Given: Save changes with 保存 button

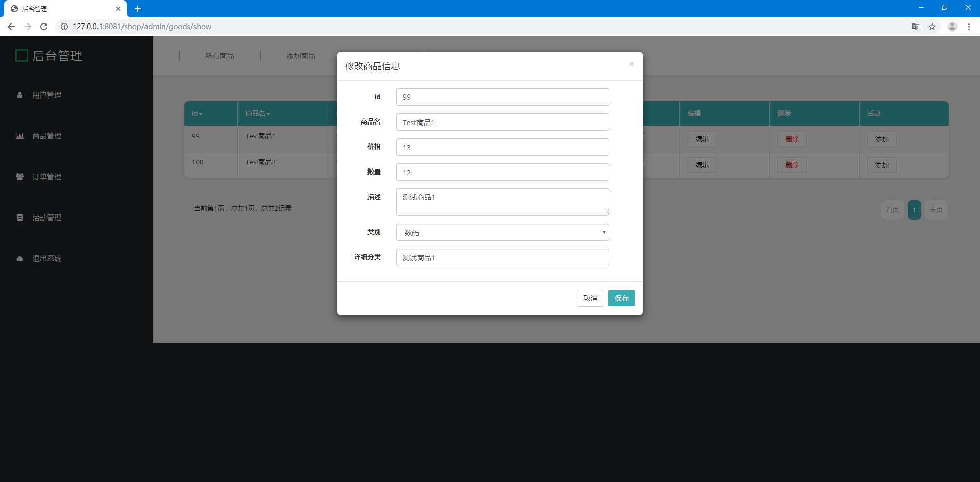Looking at the screenshot, I should point(622,298).
